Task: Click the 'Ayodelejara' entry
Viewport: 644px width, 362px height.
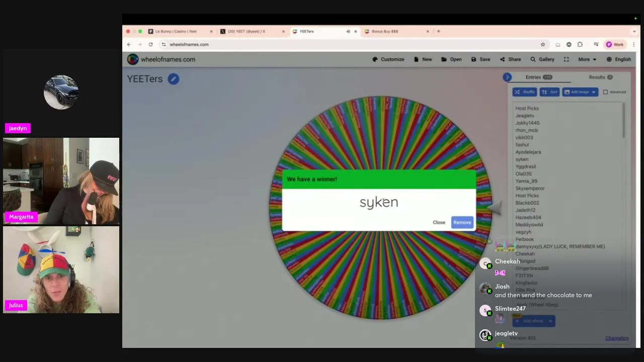Action: click(x=528, y=152)
